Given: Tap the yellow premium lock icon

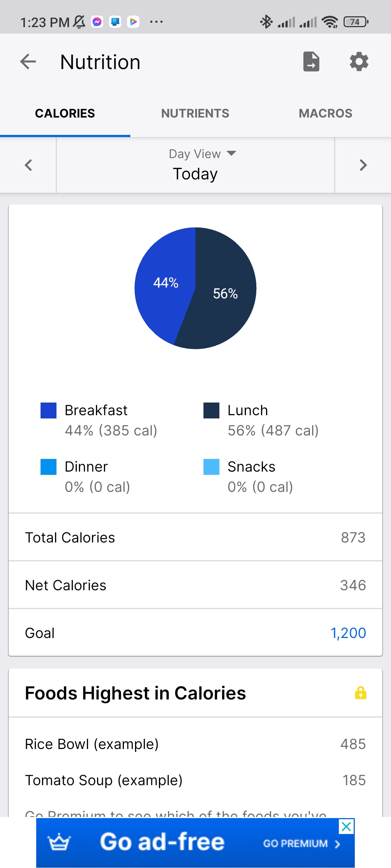Looking at the screenshot, I should 361,693.
